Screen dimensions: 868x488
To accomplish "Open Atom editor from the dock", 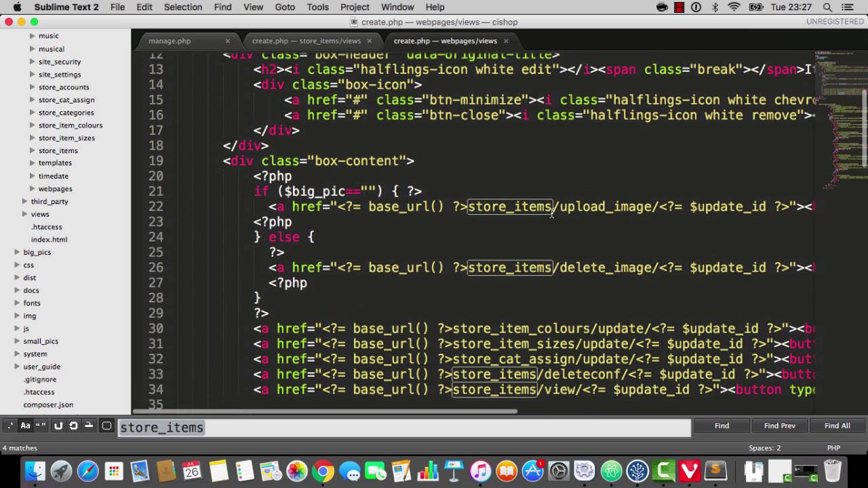I will click(611, 470).
